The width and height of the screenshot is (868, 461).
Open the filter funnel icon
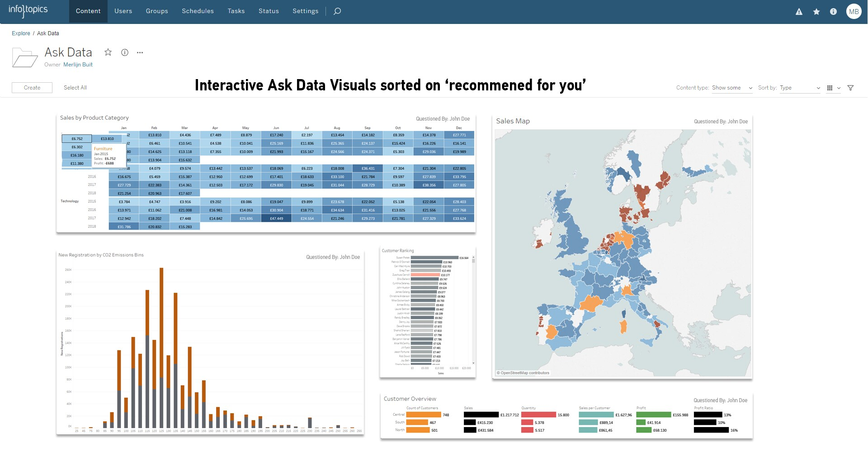click(850, 88)
